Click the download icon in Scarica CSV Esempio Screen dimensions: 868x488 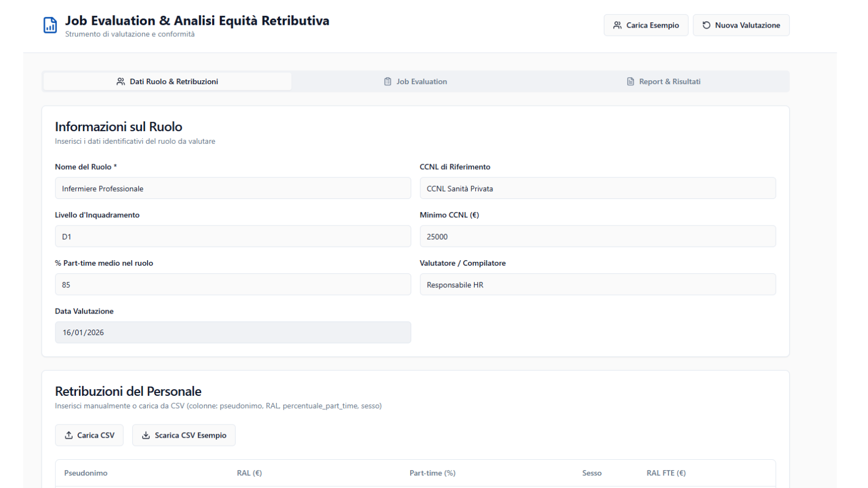(x=146, y=435)
